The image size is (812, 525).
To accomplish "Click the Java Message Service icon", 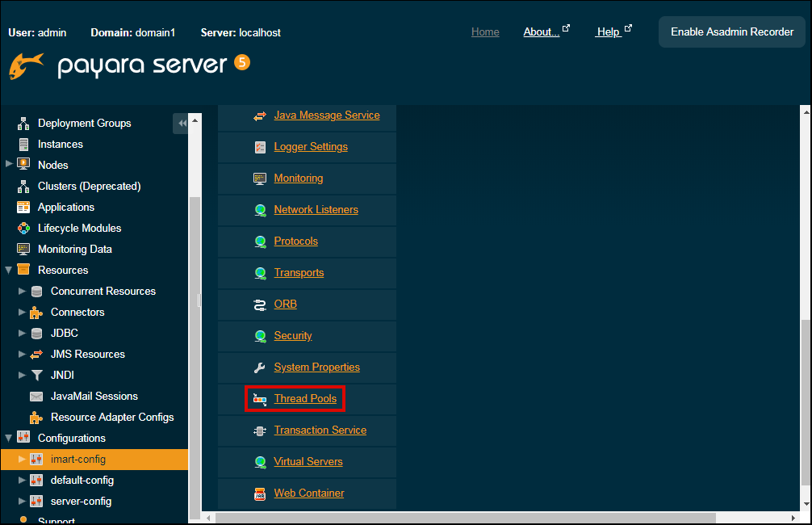I will (260, 115).
